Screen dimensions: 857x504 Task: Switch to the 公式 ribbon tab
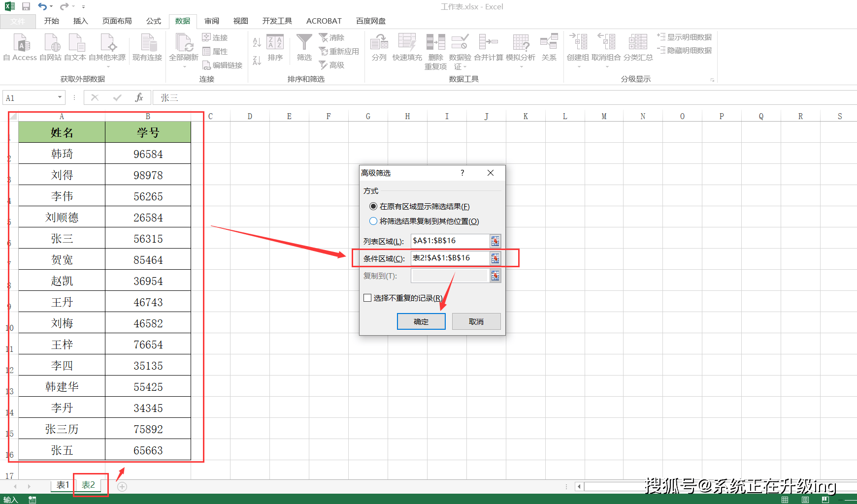[153, 21]
